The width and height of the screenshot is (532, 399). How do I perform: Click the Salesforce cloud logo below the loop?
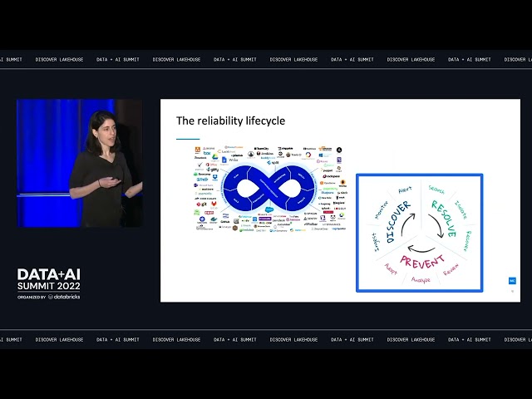pyautogui.click(x=269, y=209)
